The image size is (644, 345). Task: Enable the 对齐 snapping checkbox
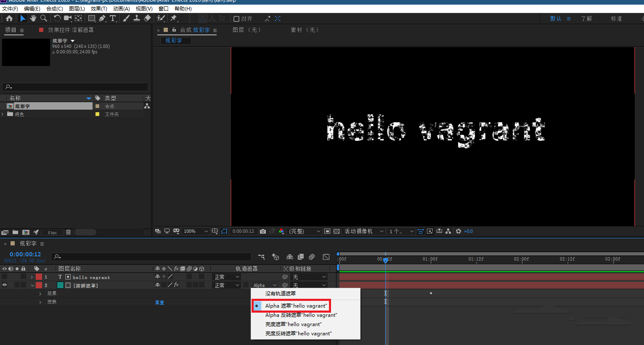(236, 19)
